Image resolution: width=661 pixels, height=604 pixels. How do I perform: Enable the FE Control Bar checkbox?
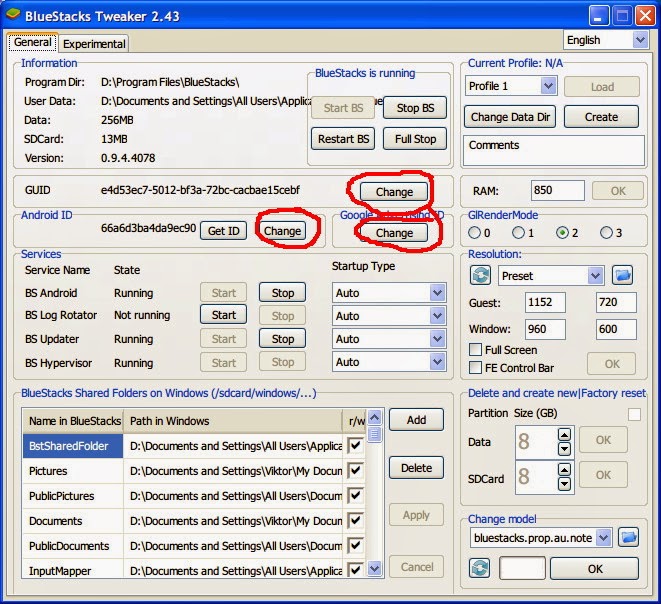pyautogui.click(x=476, y=368)
